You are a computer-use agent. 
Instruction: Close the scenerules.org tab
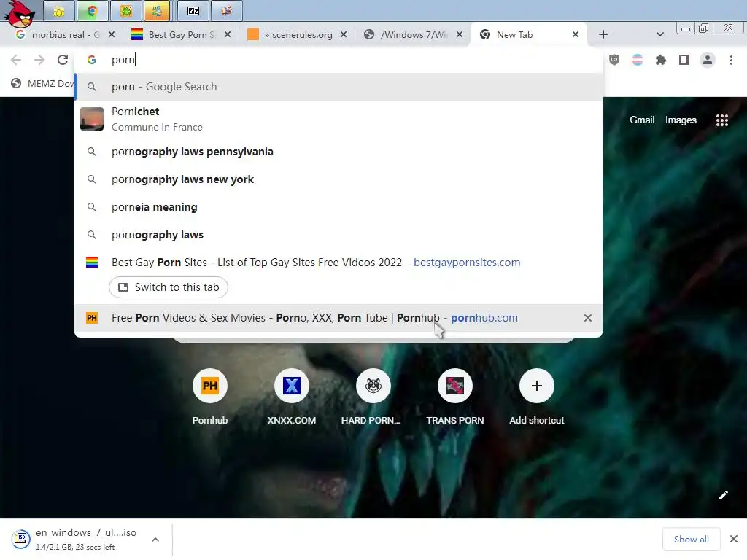click(x=344, y=34)
